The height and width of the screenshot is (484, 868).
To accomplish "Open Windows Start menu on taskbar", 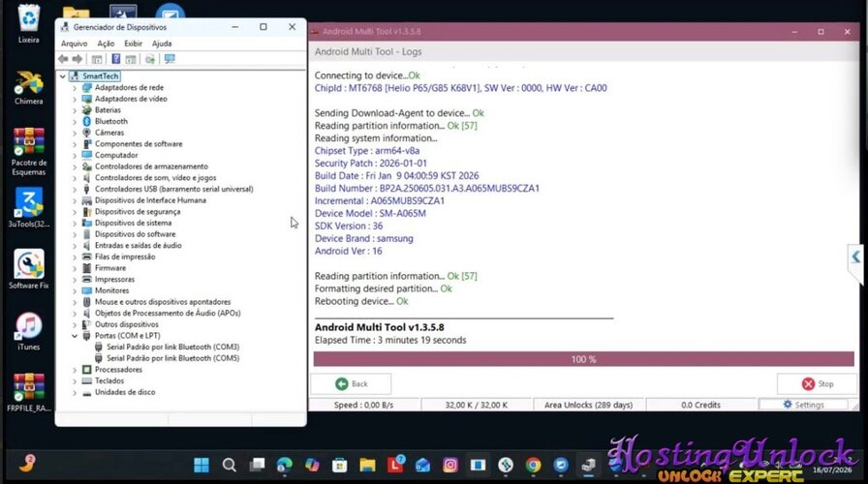I will click(x=201, y=465).
